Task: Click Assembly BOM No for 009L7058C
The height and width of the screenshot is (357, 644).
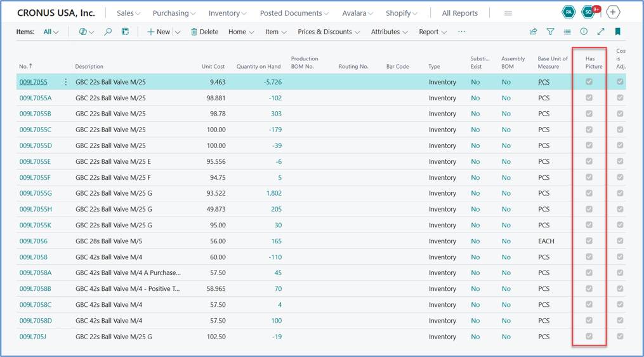Action: tap(506, 305)
